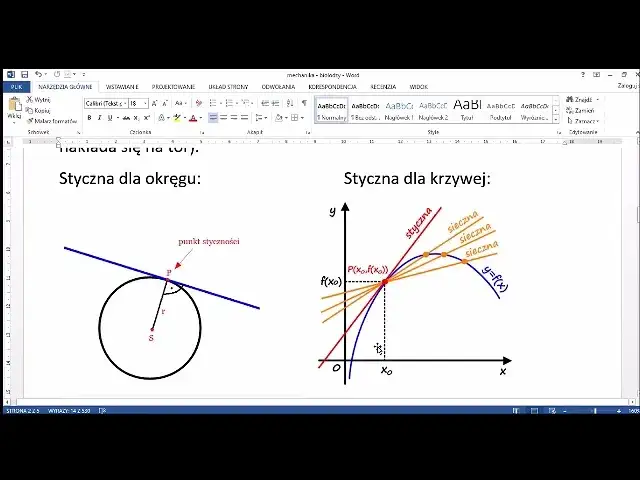Switch to UKŁAD STRONY tab

click(228, 87)
